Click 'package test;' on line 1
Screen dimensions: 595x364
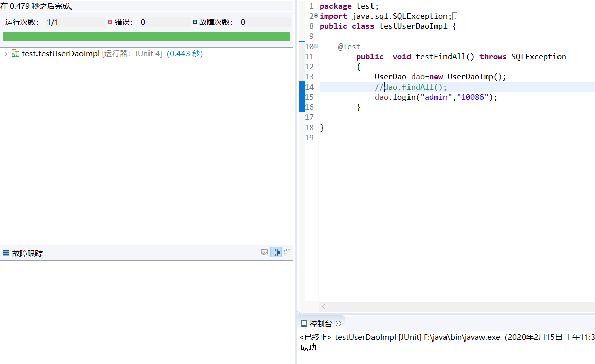click(349, 6)
